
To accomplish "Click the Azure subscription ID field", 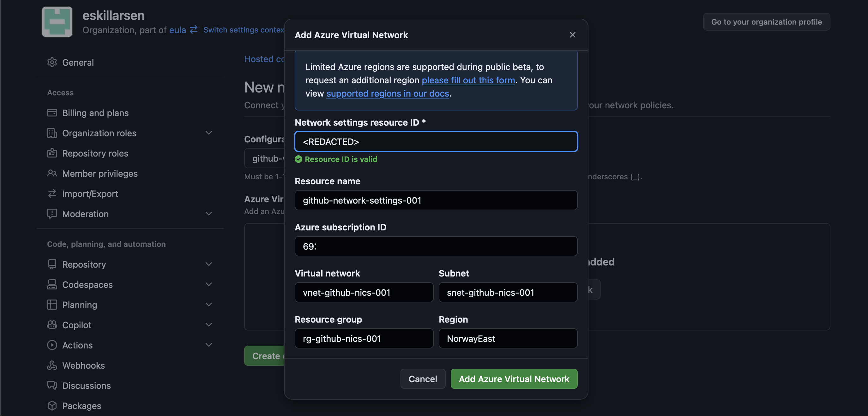I will (x=436, y=246).
